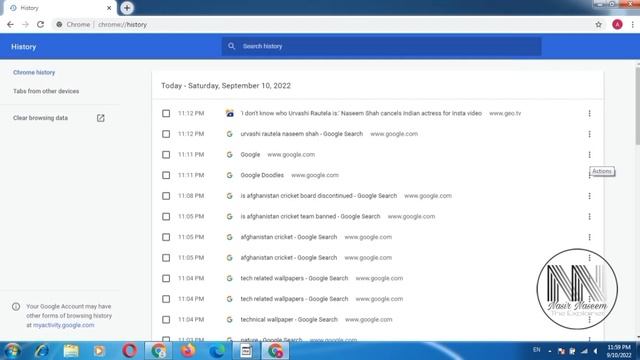Screen dimensions: 640x360
Task: Open the taskbar clock showing 11:59 PM
Action: point(619,351)
